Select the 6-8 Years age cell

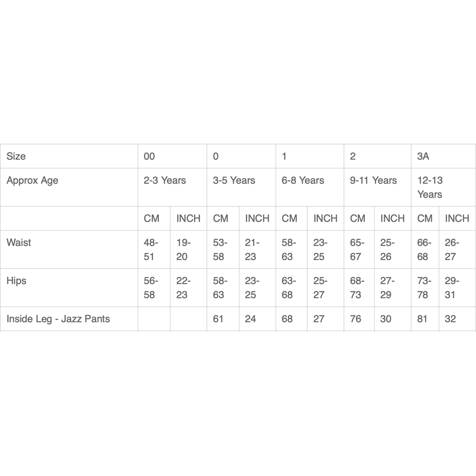(303, 180)
